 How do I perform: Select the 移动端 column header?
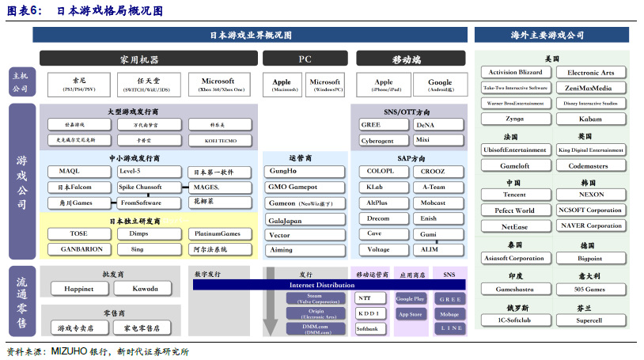pos(411,59)
